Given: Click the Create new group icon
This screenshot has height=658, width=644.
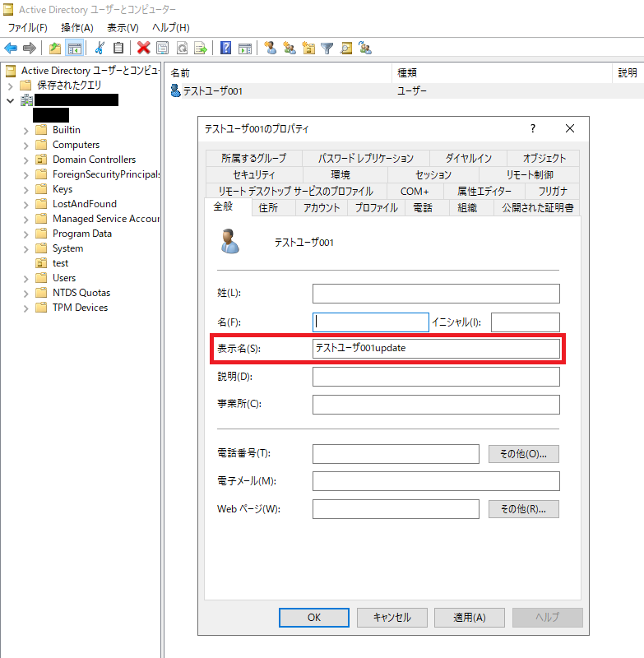Looking at the screenshot, I should (290, 49).
